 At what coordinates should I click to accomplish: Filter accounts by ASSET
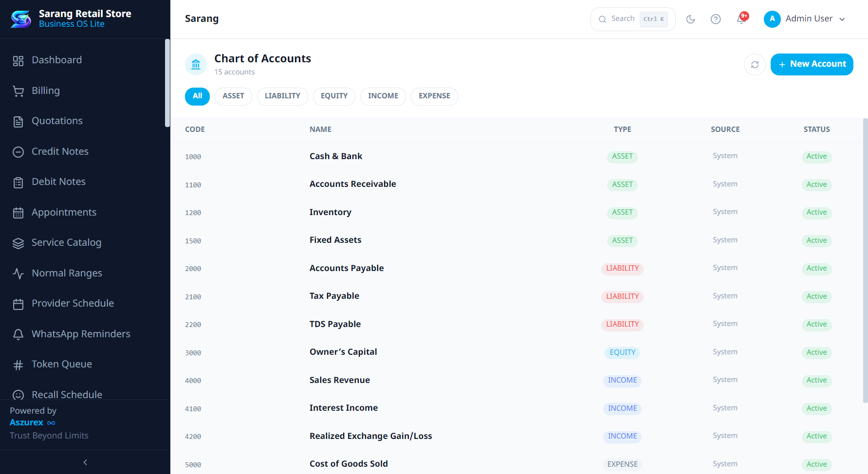(x=233, y=96)
